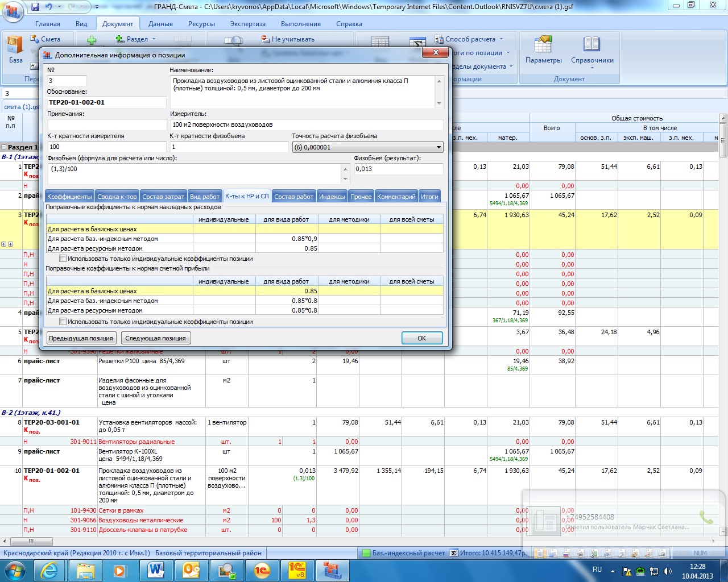This screenshot has height=582, width=728.
Task: Collapse the Раздел 1 group in the table
Action: [5, 147]
